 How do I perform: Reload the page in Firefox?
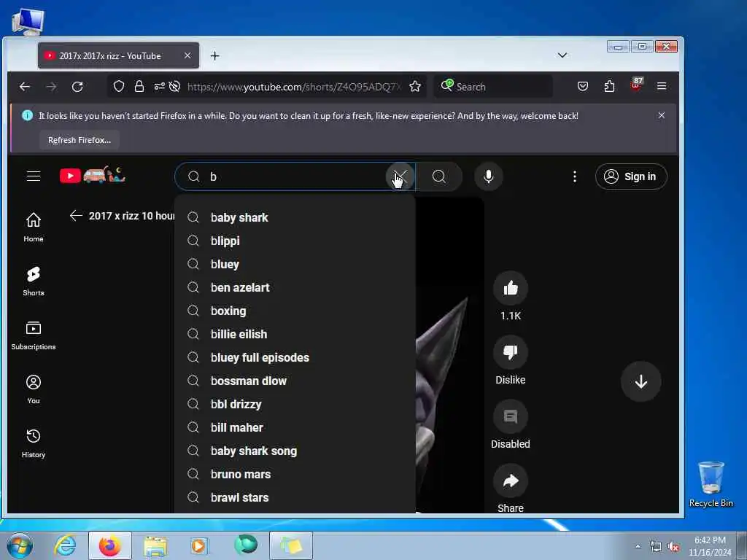pyautogui.click(x=77, y=87)
